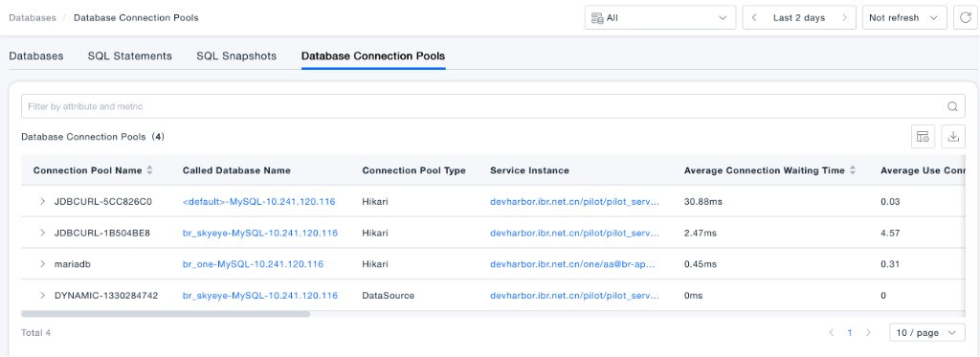This screenshot has height=357, width=980.
Task: Open the column settings icon
Action: click(x=924, y=136)
